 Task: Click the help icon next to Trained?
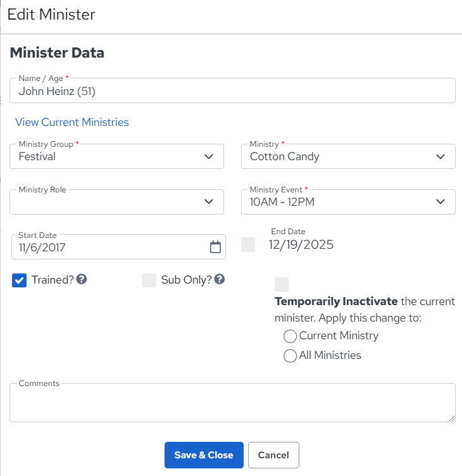tap(82, 279)
